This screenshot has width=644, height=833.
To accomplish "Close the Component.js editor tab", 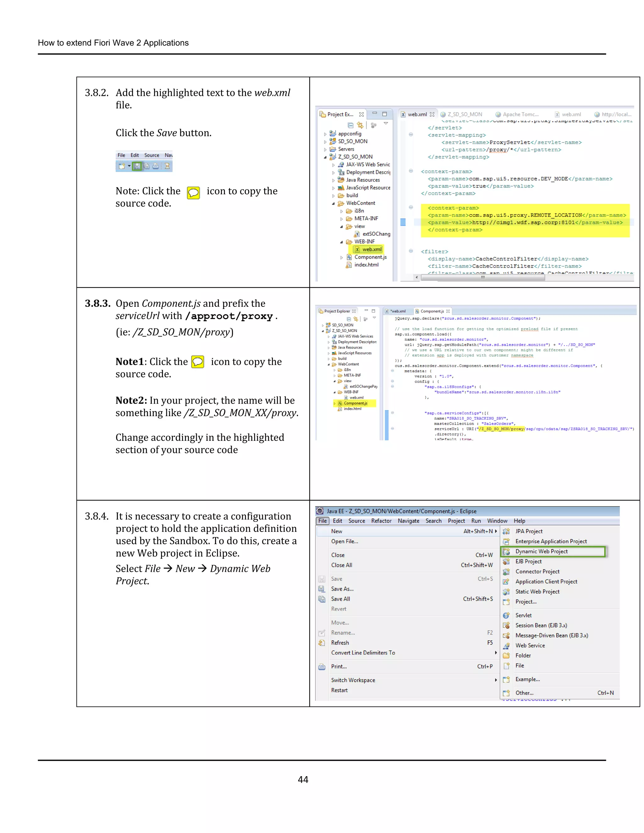I will (x=448, y=311).
